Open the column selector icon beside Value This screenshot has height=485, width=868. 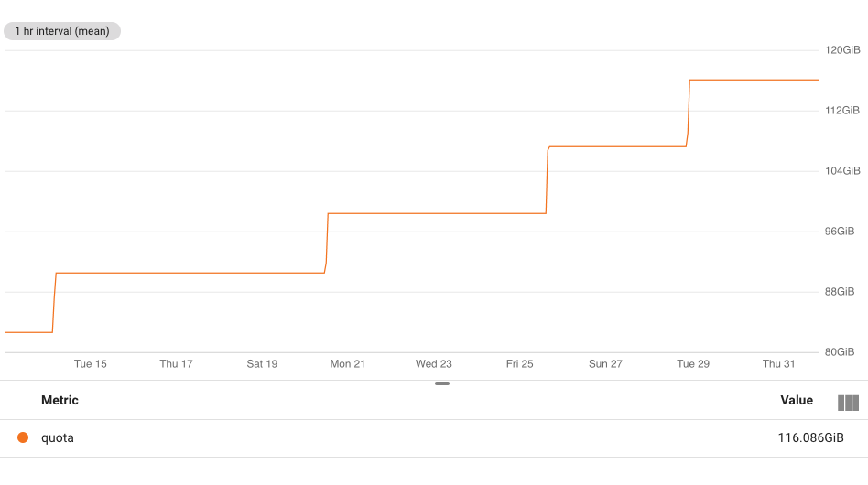tap(848, 403)
